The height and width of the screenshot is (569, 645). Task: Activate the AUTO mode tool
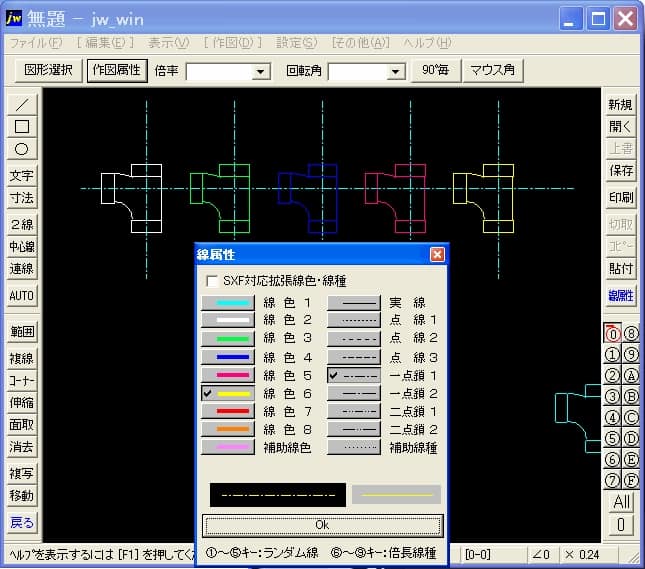[x=22, y=296]
